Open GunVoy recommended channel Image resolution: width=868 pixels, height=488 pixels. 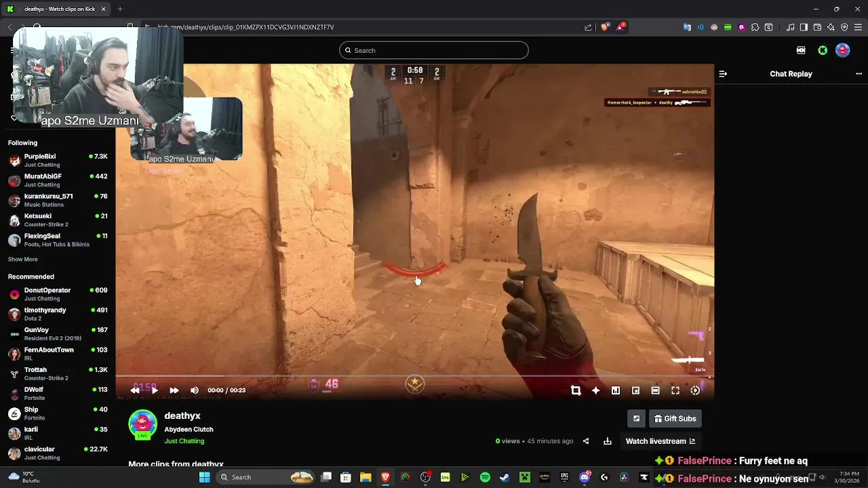[58, 334]
